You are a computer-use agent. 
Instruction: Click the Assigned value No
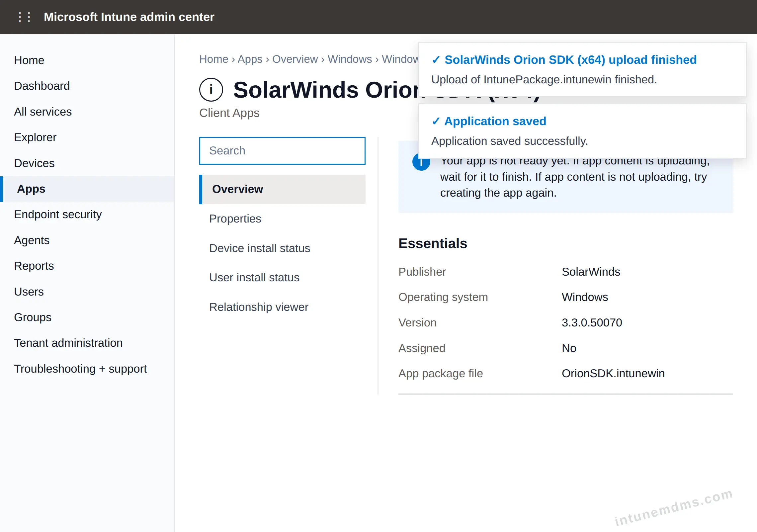point(569,348)
